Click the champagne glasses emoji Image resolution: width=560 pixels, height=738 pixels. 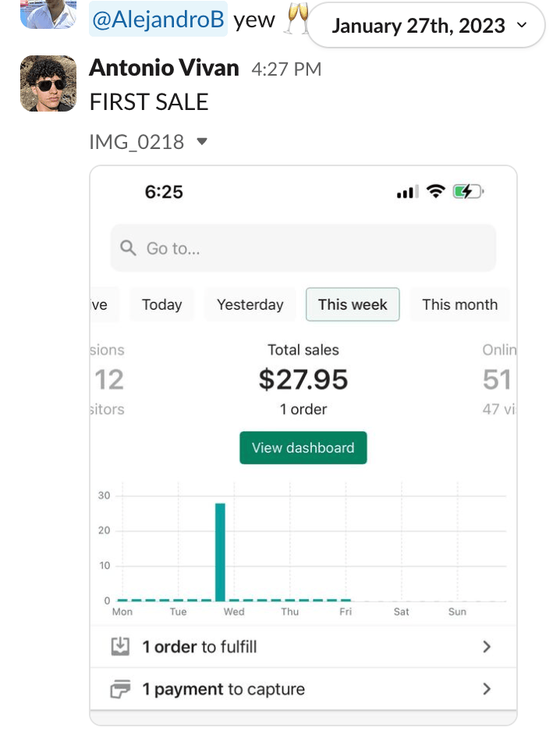(x=296, y=20)
